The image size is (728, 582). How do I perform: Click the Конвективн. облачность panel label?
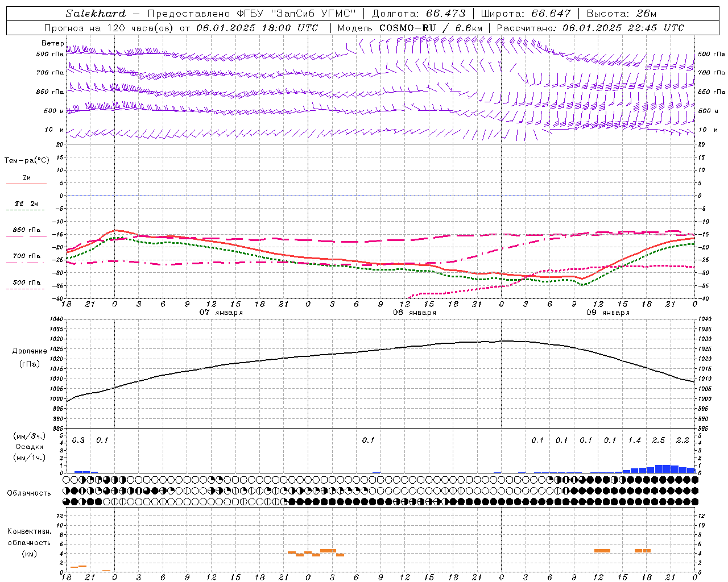coord(29,537)
